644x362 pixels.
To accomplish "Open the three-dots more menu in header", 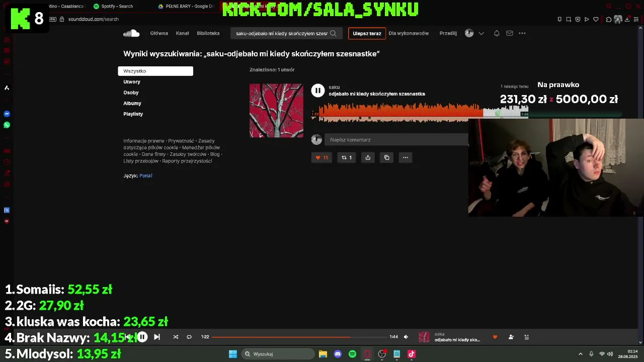I will click(x=522, y=33).
